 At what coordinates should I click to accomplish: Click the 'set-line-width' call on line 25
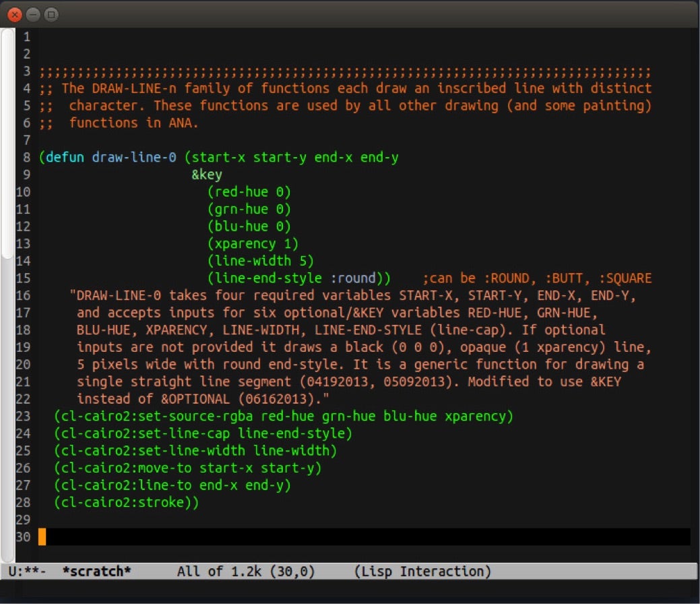191,451
